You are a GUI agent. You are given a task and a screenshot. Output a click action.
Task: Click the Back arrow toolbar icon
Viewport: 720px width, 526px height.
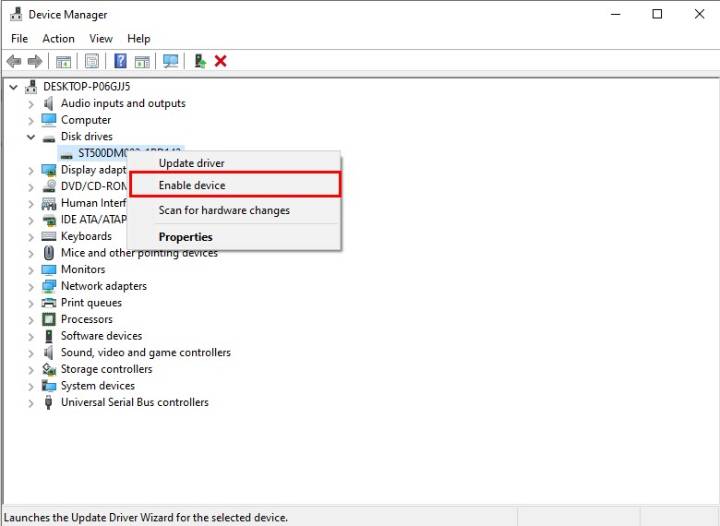14,61
